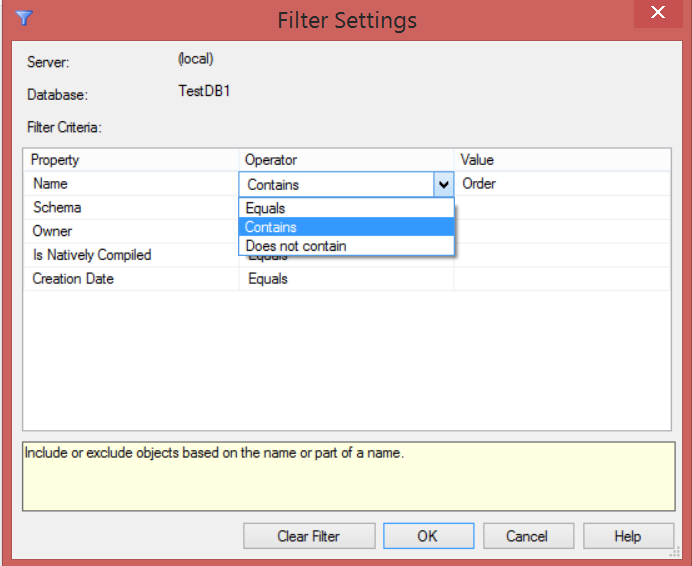Click the Creation Date value cell

point(560,279)
